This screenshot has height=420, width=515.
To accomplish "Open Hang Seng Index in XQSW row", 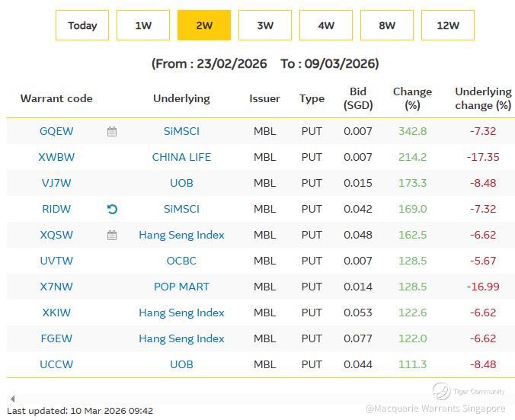I will click(181, 235).
